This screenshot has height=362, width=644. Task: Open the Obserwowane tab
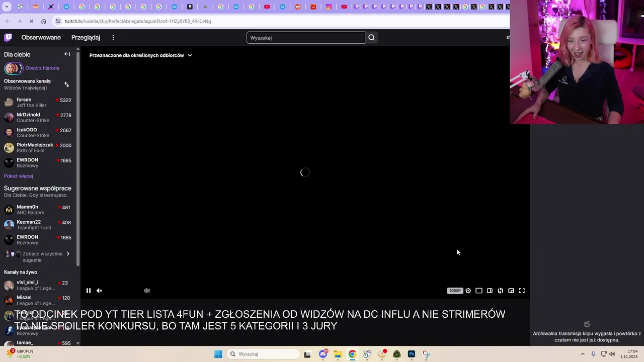pos(41,38)
